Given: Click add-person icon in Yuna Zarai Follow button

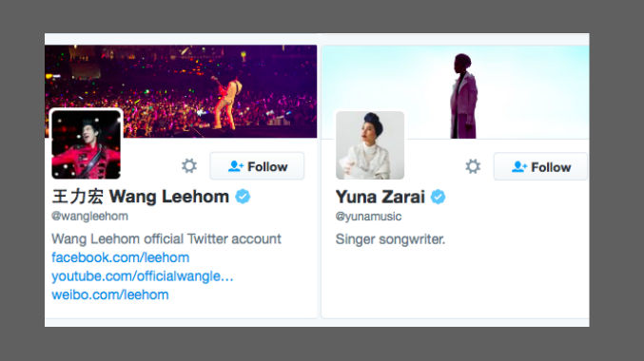Looking at the screenshot, I should point(519,166).
